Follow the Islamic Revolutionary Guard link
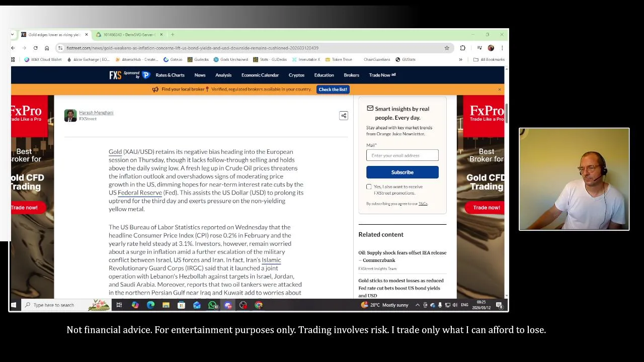644x362 pixels. (271, 260)
